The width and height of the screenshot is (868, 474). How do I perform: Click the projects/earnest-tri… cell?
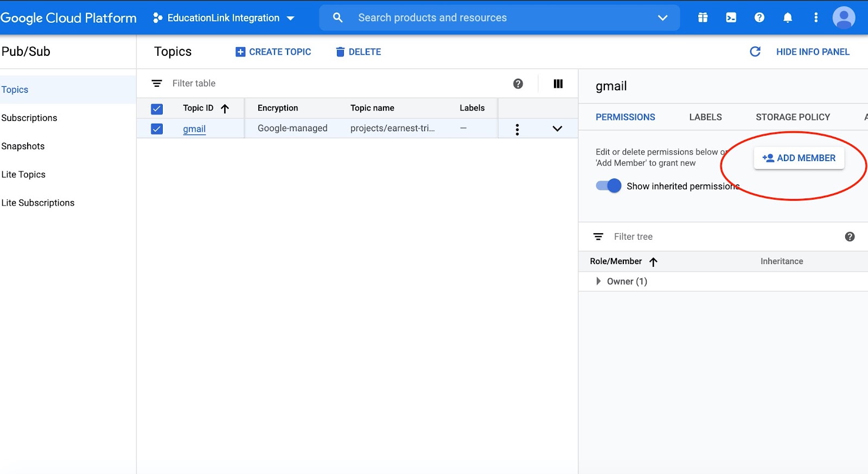pos(392,128)
